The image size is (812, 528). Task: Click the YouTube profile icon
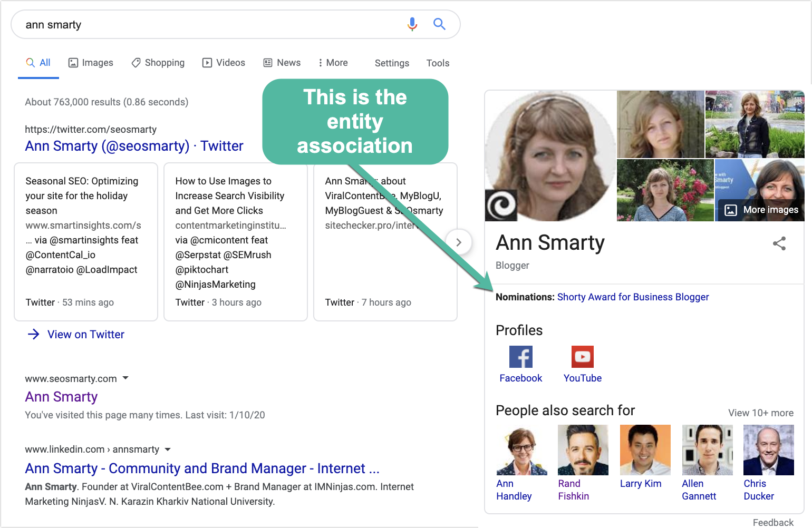[583, 357]
